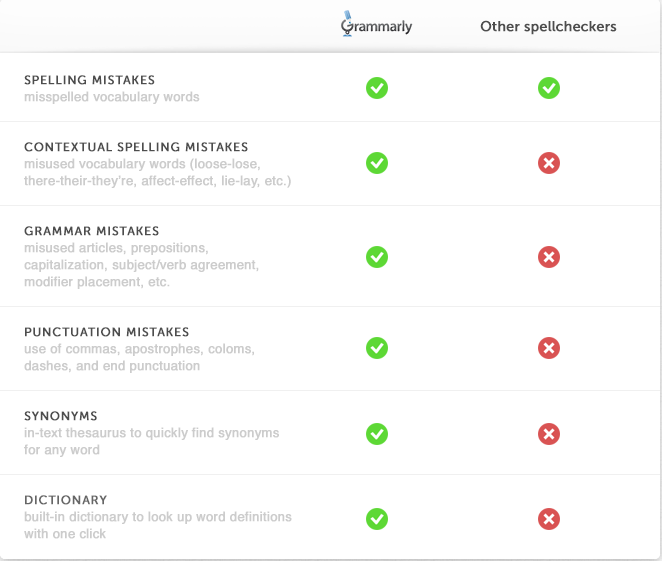662x561 pixels.
Task: Click the GRAMMAR MISTAKES heading
Action: point(92,231)
